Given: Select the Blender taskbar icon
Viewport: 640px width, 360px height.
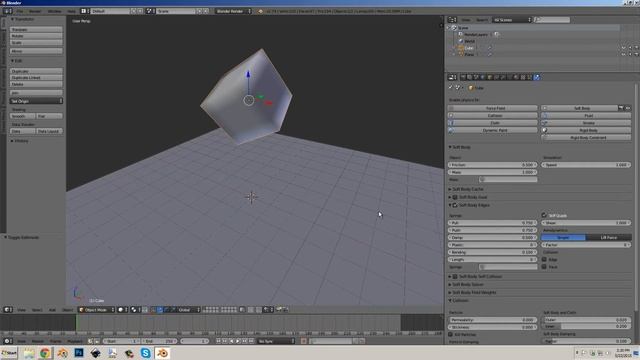Looking at the screenshot, I should (x=162, y=353).
